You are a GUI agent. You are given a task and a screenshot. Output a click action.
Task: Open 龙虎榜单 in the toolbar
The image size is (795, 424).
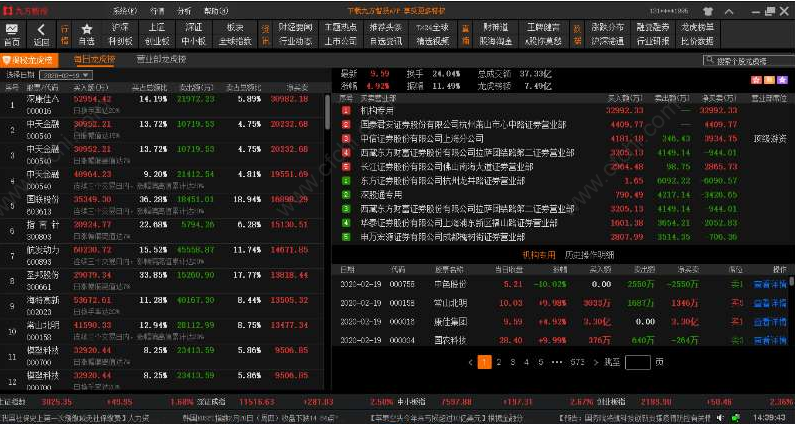pyautogui.click(x=698, y=27)
